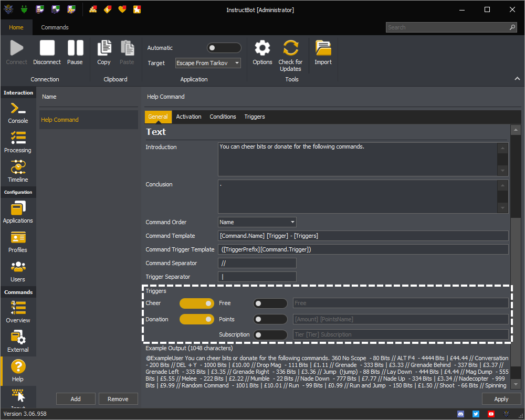Go to Applications configuration
The height and width of the screenshot is (420, 525).
tap(18, 212)
